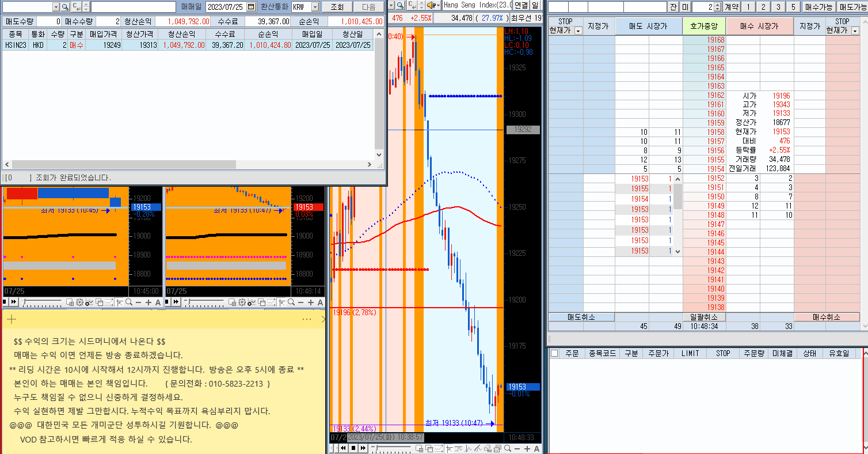Open zoom magnifier tool on 10:45:00 mini chart
Image resolution: width=868 pixels, height=454 pixels.
129,302
